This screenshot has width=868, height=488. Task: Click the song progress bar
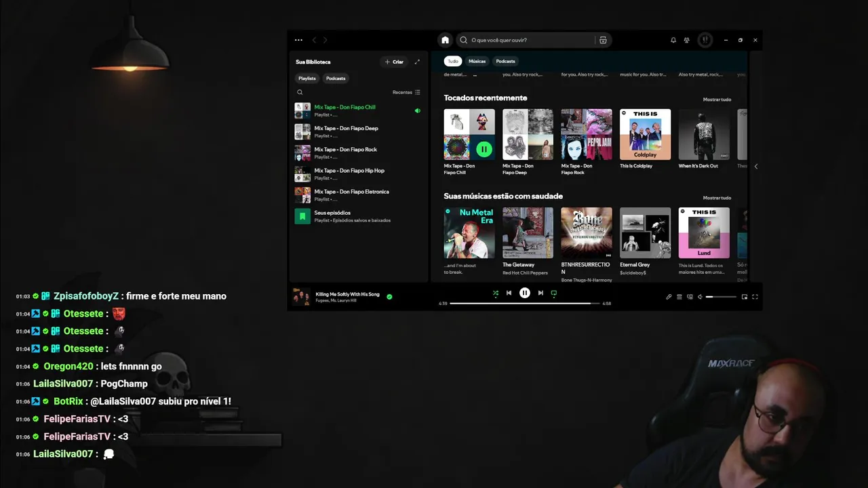pos(525,304)
